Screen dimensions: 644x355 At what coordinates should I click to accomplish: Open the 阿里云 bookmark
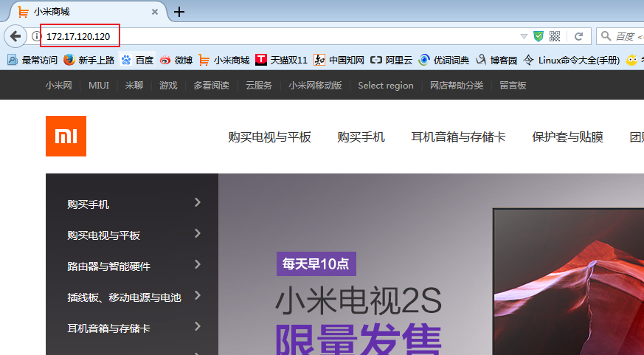pyautogui.click(x=392, y=60)
